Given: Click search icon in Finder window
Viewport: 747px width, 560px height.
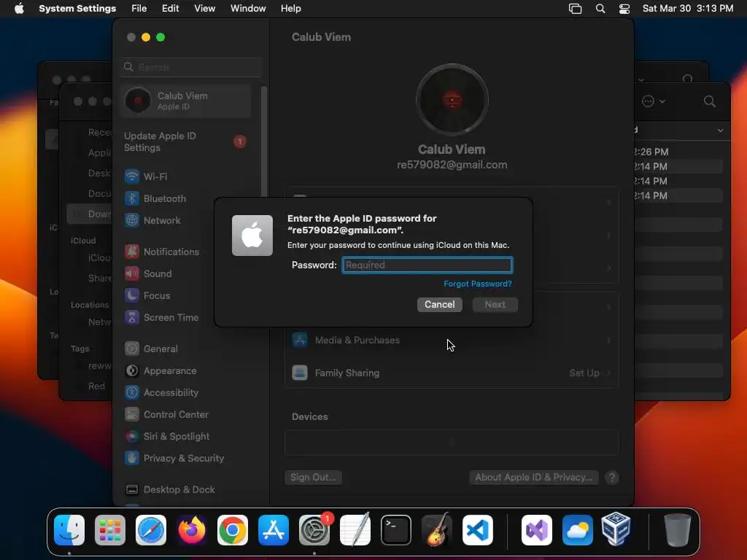Looking at the screenshot, I should (709, 101).
